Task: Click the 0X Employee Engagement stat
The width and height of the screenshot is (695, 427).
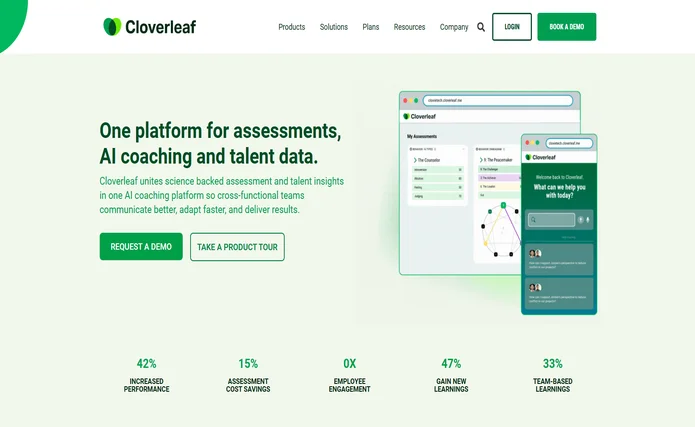Action: point(349,375)
